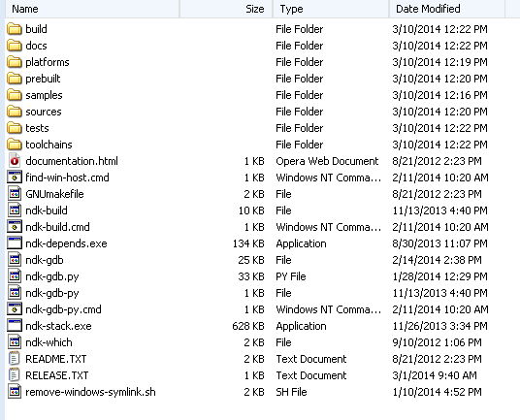Viewport: 520px width, 420px height.
Task: Select the 'README.TXT' file name
Action: pyautogui.click(x=56, y=359)
